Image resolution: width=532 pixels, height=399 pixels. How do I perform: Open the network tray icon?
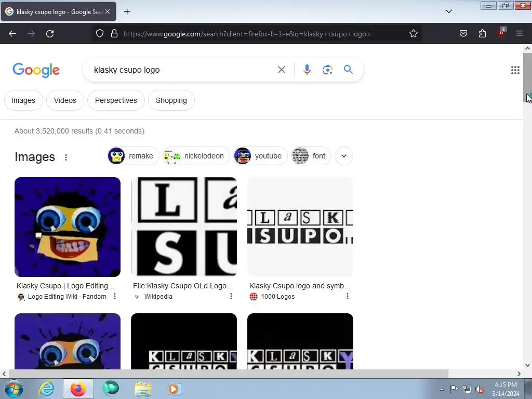click(x=467, y=389)
